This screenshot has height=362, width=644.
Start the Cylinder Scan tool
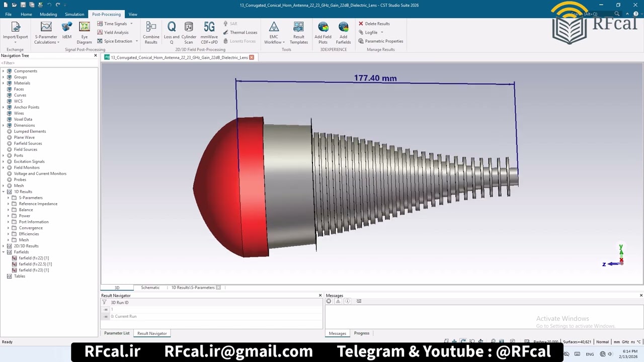point(189,32)
